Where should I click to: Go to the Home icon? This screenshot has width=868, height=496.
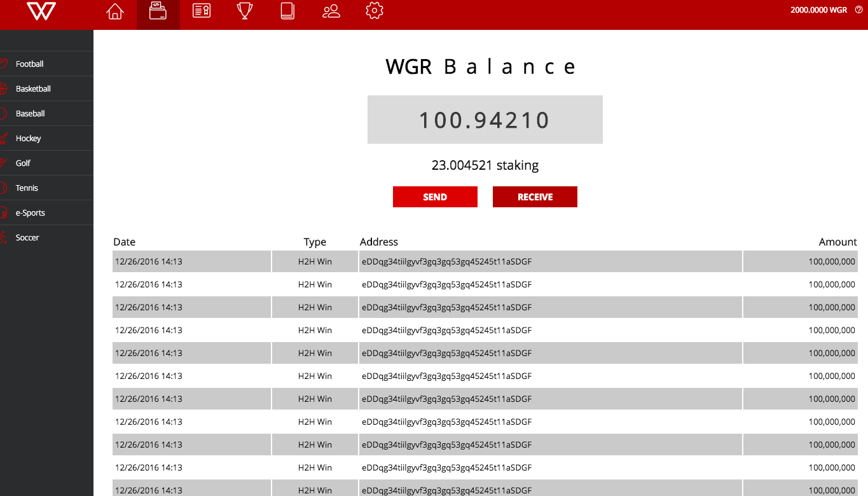pos(115,11)
